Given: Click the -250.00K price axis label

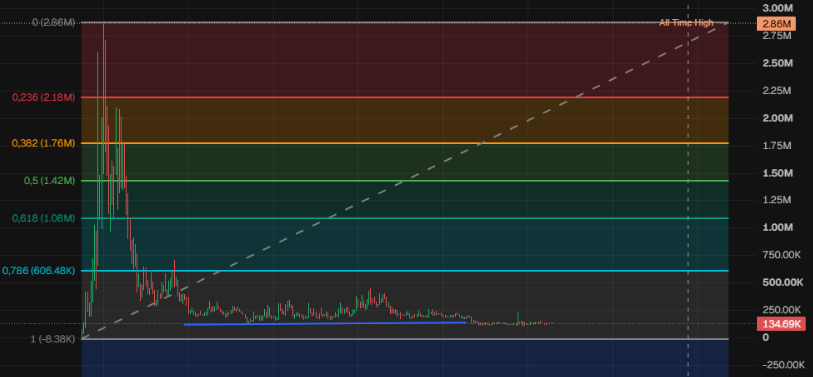Looking at the screenshot, I should (783, 365).
